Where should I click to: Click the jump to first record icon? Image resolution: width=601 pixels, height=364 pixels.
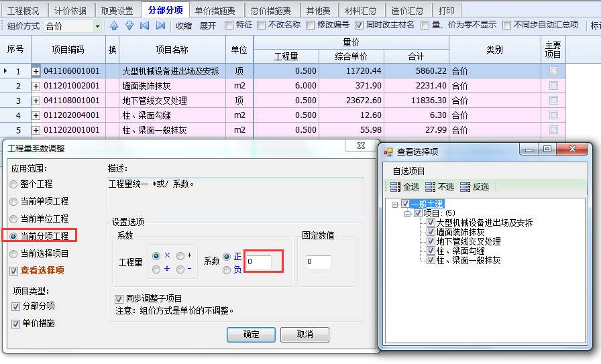point(145,25)
